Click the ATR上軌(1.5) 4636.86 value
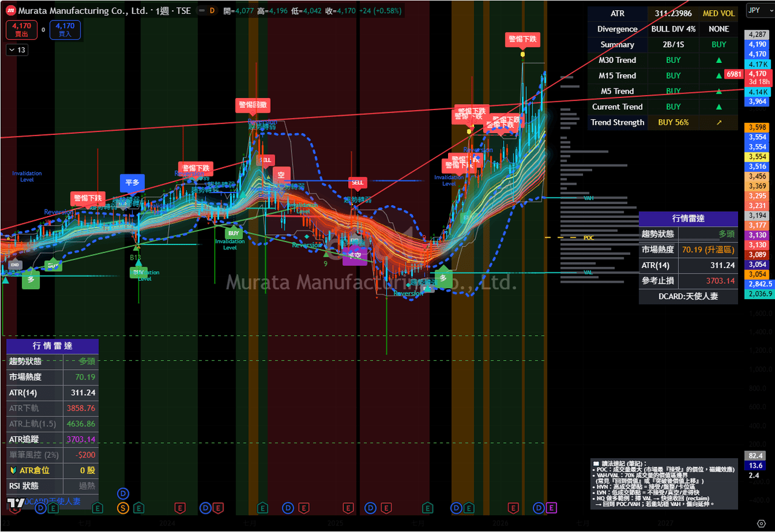The image size is (775, 532). (x=81, y=424)
